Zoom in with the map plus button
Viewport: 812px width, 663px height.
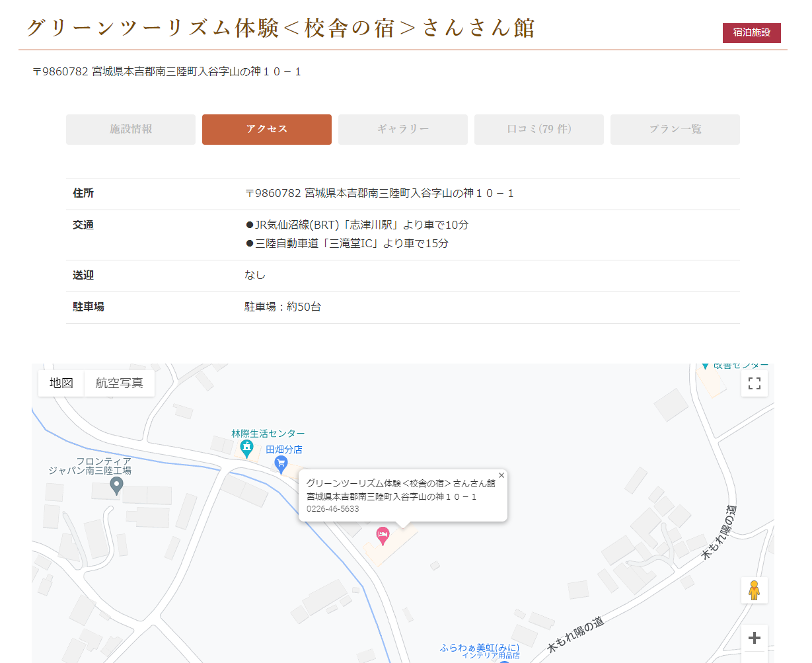click(755, 638)
